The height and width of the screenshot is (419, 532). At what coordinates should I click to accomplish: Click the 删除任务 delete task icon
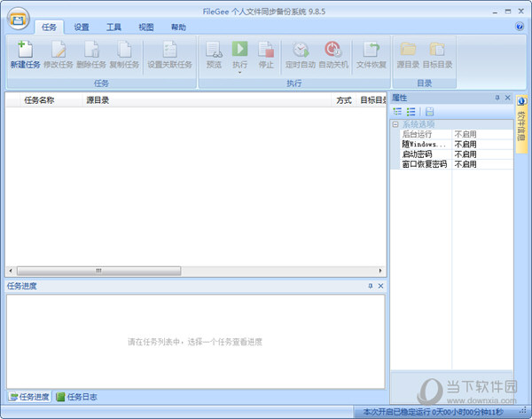tap(91, 54)
